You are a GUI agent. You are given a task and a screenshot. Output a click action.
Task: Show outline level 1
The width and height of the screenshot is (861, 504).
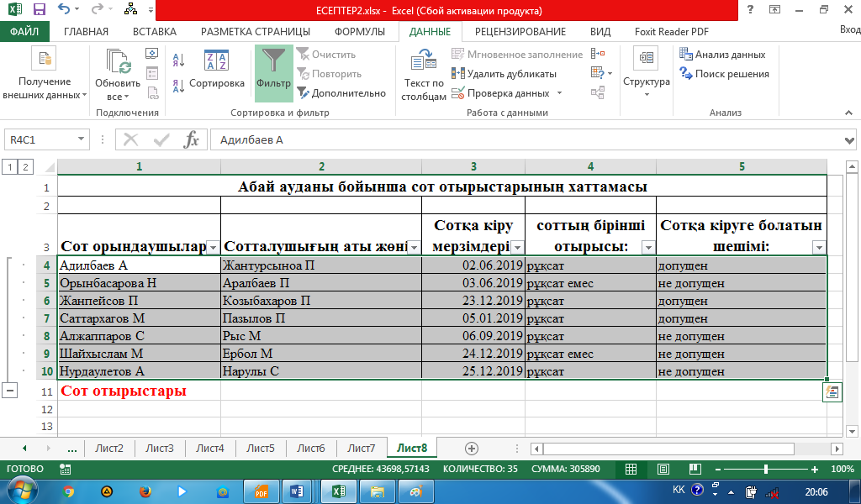10,166
